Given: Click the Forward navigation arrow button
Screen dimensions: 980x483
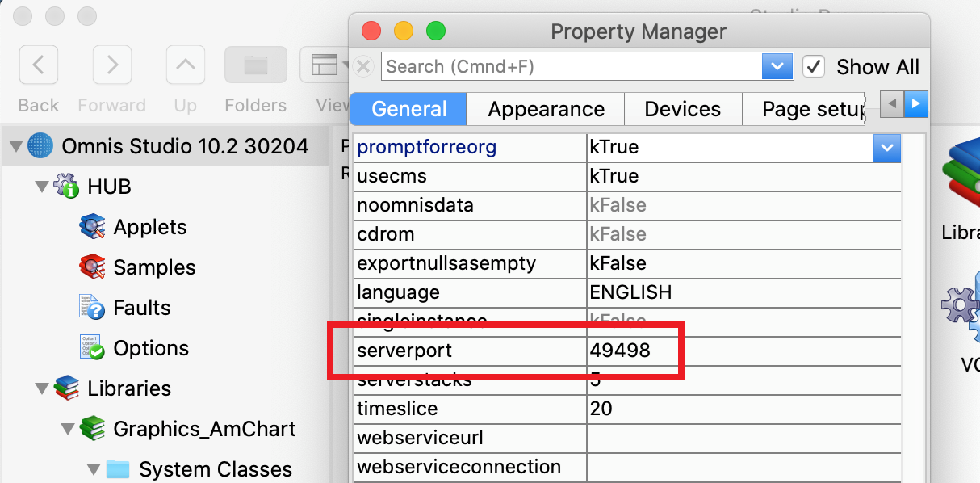Looking at the screenshot, I should [112, 65].
